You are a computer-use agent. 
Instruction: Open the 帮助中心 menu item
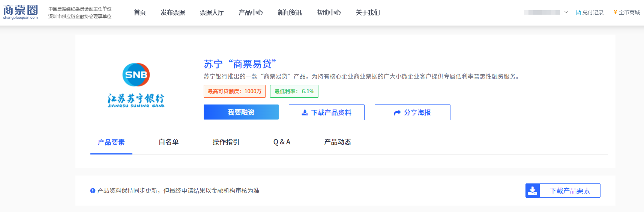329,12
